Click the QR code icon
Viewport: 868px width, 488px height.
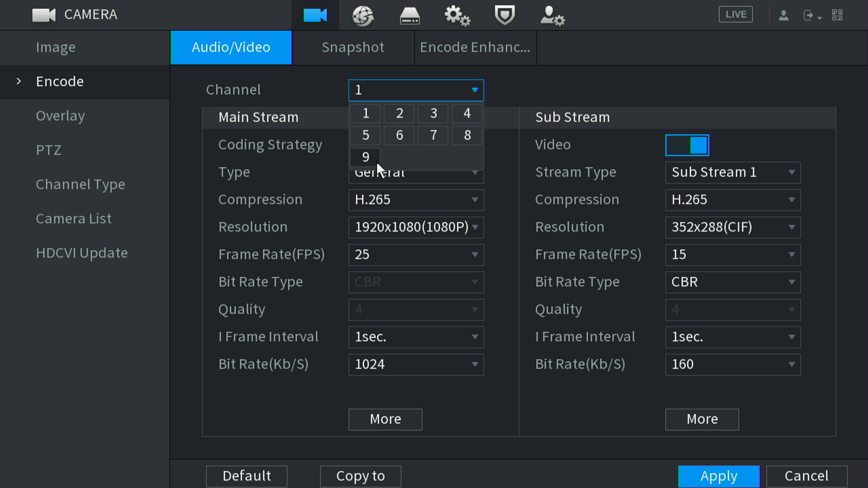pos(837,15)
